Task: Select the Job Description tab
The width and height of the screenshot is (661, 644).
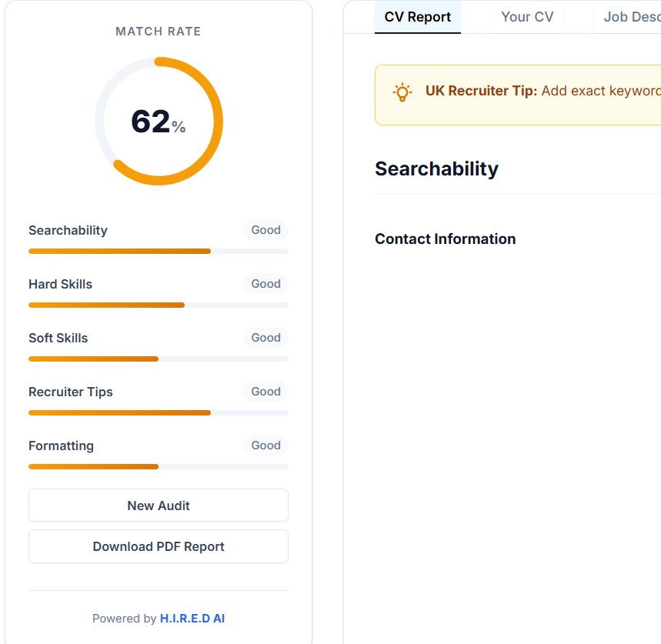Action: pos(631,17)
